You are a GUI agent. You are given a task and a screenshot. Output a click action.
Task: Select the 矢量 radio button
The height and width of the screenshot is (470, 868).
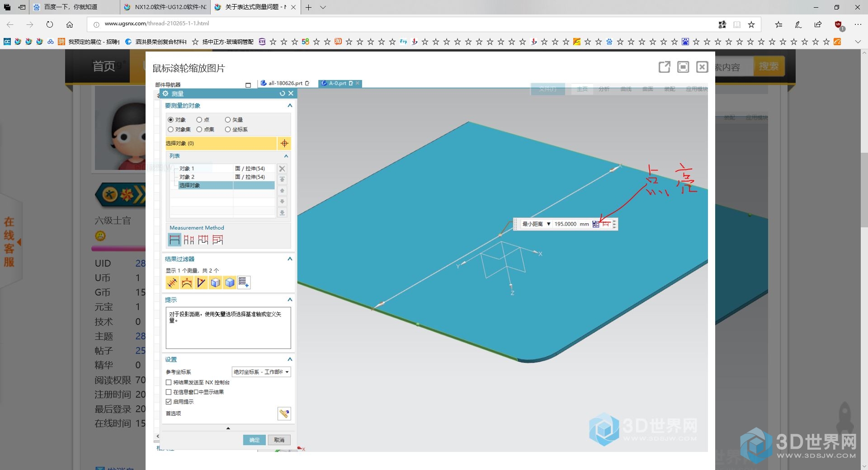[228, 120]
